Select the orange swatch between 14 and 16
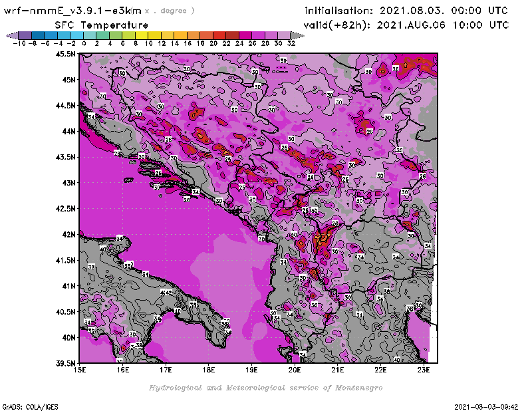532x411 pixels. click(x=180, y=35)
